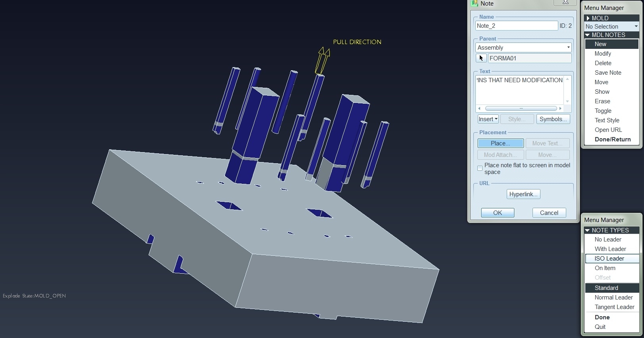Click Done/Return in MDL NOTES menu

pos(612,139)
